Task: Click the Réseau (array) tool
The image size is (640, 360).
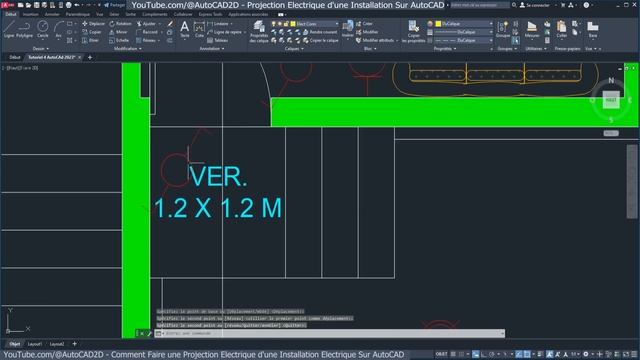Action: [146, 40]
